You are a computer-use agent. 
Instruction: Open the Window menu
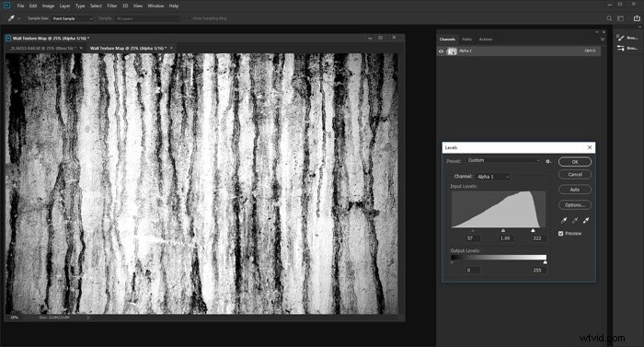pyautogui.click(x=155, y=6)
